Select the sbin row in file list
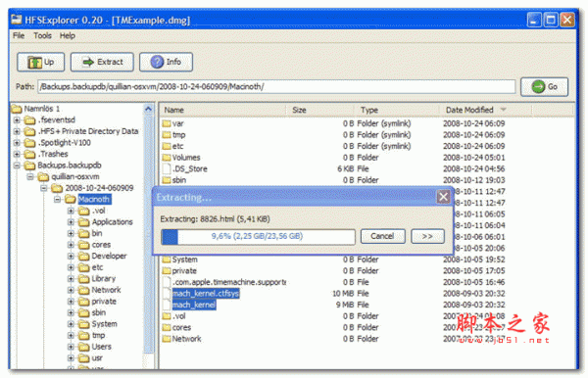 pos(334,180)
